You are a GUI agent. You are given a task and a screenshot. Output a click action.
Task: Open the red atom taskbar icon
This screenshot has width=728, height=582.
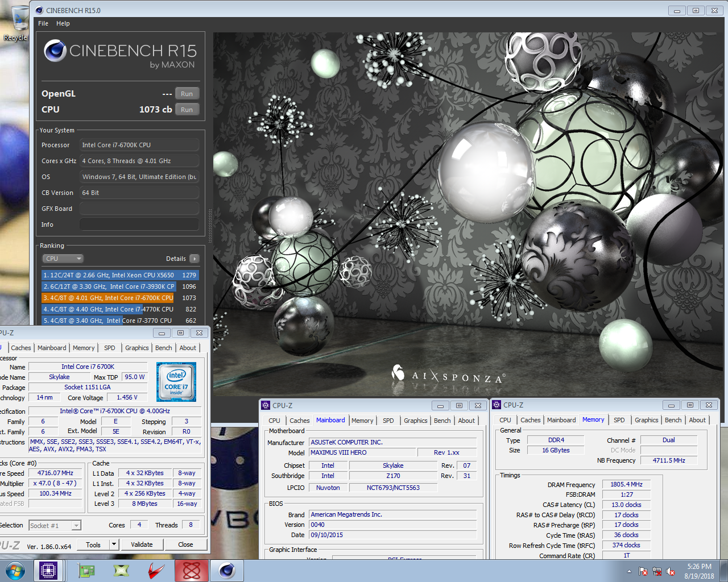pyautogui.click(x=191, y=571)
